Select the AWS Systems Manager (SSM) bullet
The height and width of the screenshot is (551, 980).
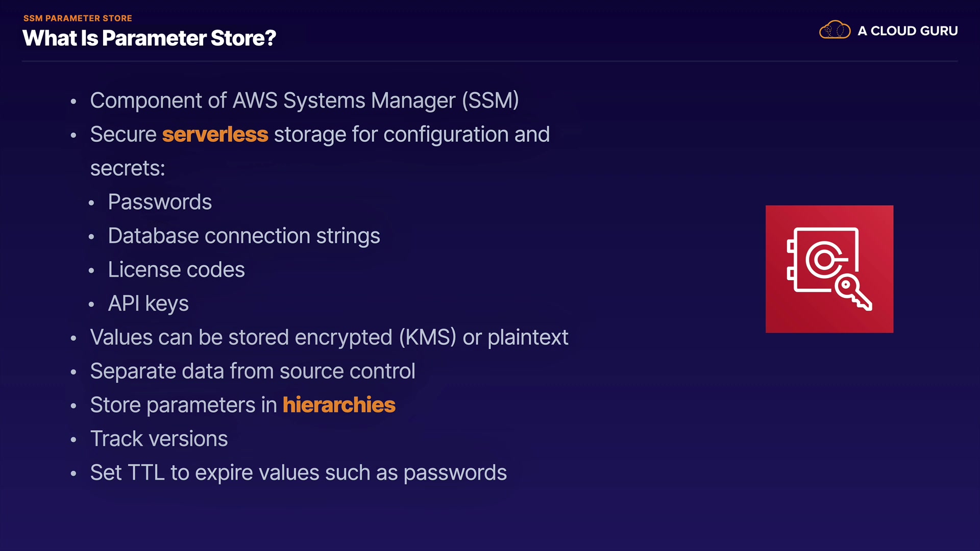[304, 101]
